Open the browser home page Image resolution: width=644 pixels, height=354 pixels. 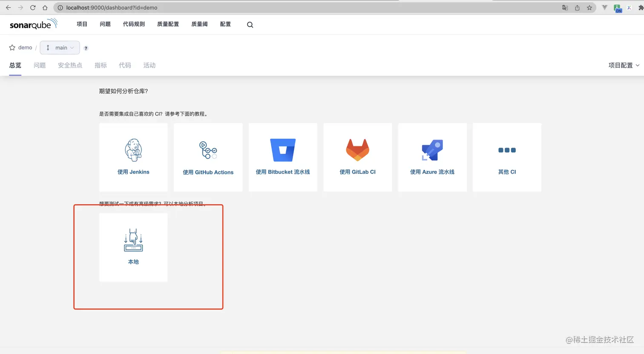(45, 8)
